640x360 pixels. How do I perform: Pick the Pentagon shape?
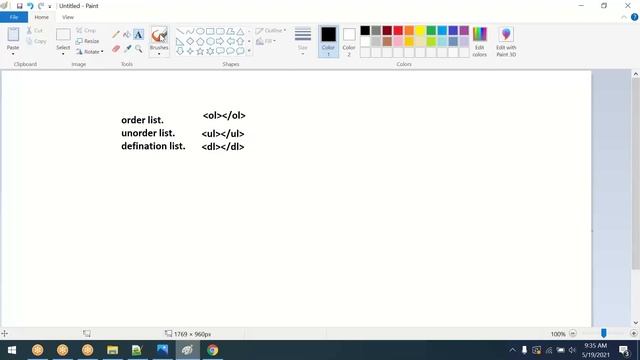[x=200, y=42]
